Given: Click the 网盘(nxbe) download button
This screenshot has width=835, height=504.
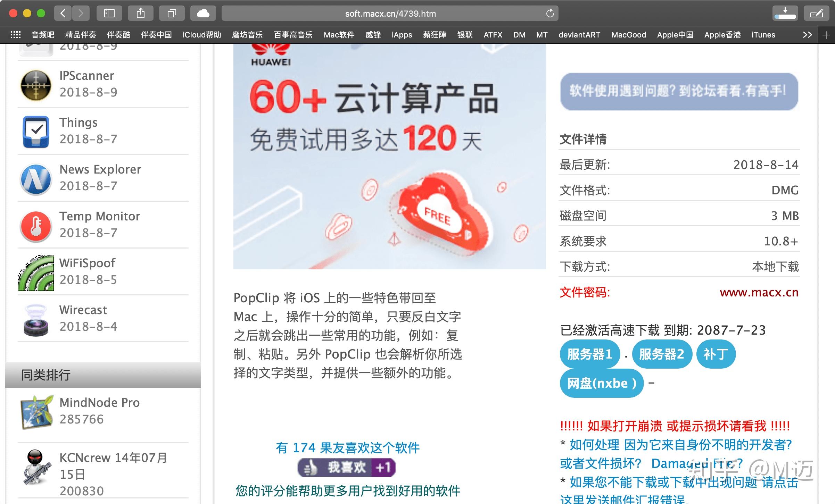Looking at the screenshot, I should pos(602,383).
